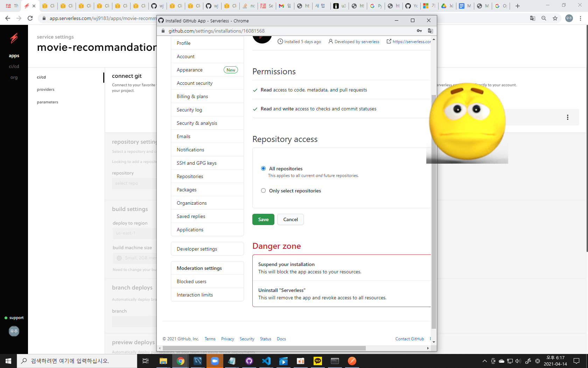Screen dimensions: 588x368
Task: Select providers in Serverless settings sidebar
Action: point(45,89)
